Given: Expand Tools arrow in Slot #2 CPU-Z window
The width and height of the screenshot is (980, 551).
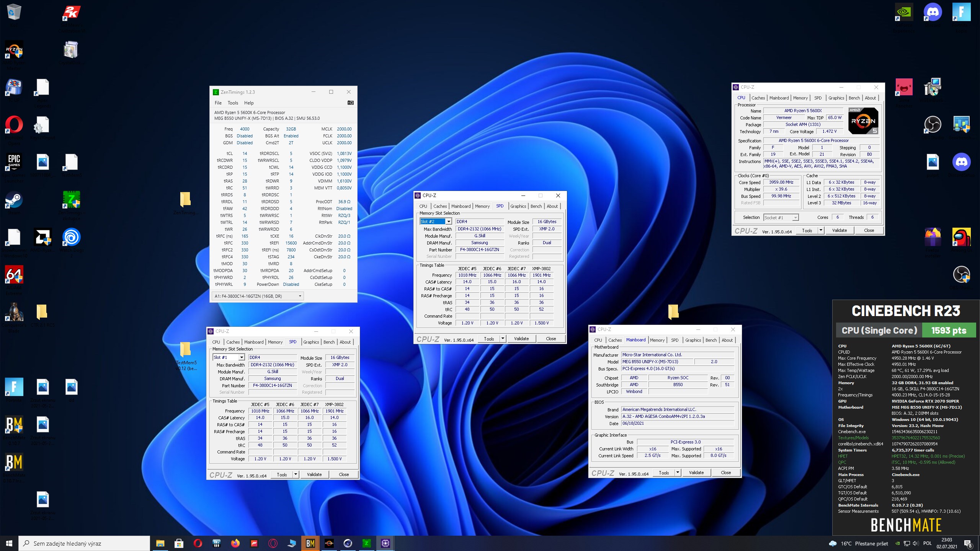Looking at the screenshot, I should click(503, 339).
